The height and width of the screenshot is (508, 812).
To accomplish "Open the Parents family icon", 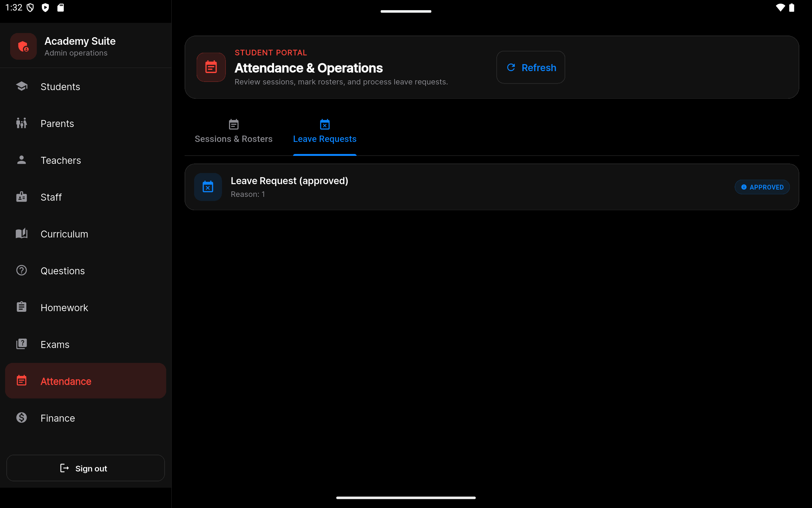I will click(x=22, y=123).
